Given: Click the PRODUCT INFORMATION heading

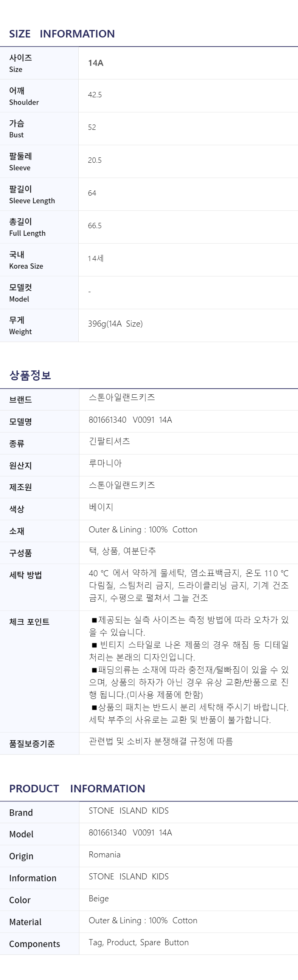Looking at the screenshot, I should (77, 789).
